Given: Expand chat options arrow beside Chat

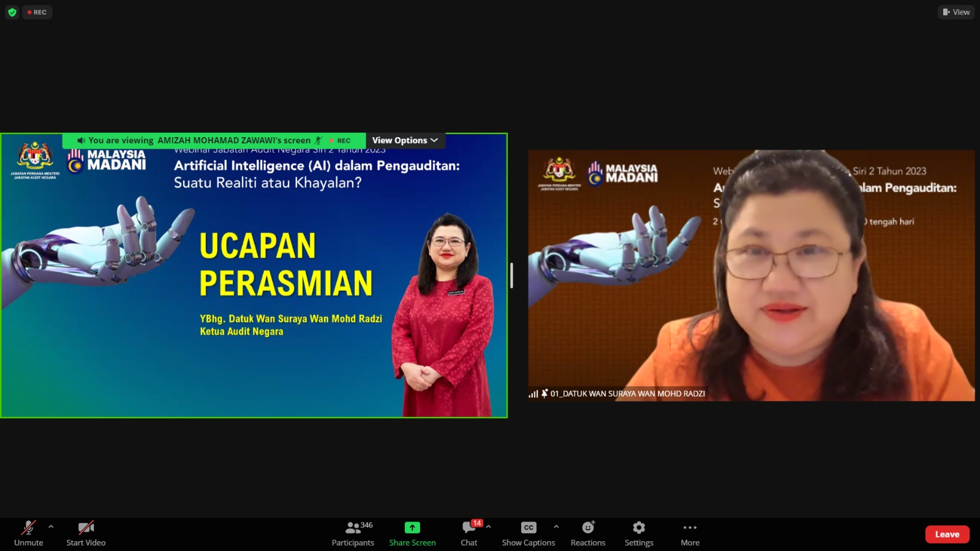Looking at the screenshot, I should pyautogui.click(x=488, y=527).
